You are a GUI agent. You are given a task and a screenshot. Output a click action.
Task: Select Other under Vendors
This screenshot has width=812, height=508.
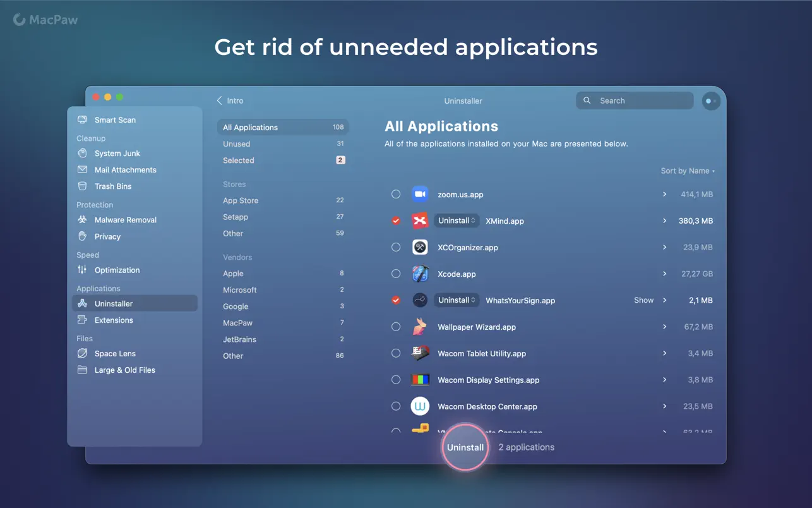[283, 356]
